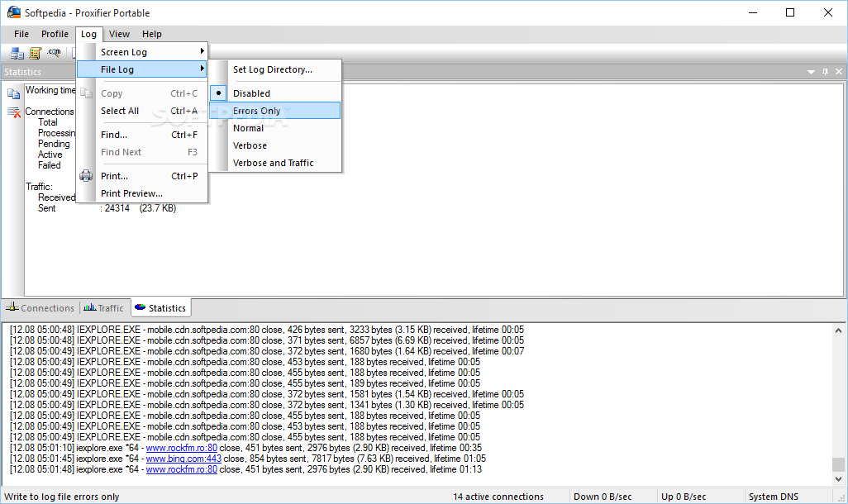
Task: Switch to the Traffic tab
Action: tap(104, 307)
